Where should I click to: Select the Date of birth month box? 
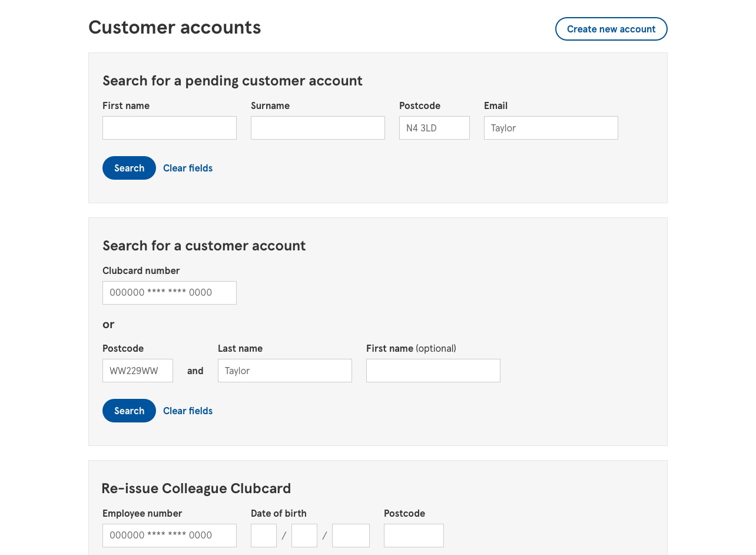[x=304, y=536]
